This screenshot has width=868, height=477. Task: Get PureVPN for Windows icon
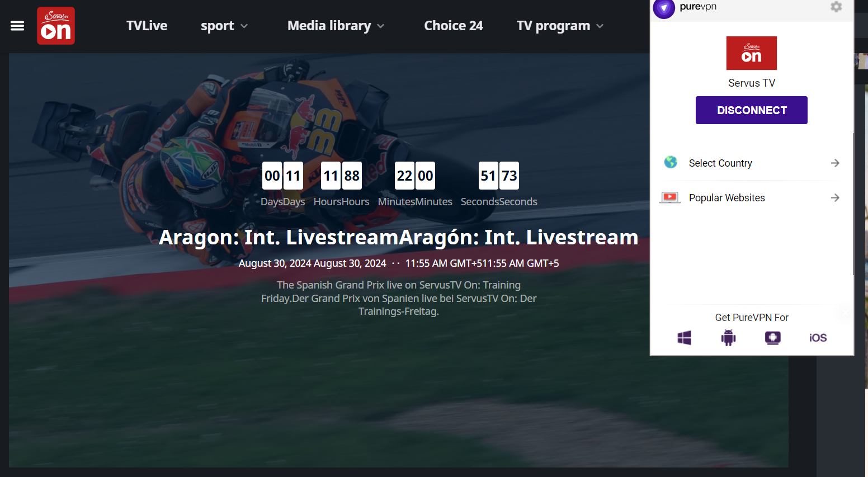point(684,338)
